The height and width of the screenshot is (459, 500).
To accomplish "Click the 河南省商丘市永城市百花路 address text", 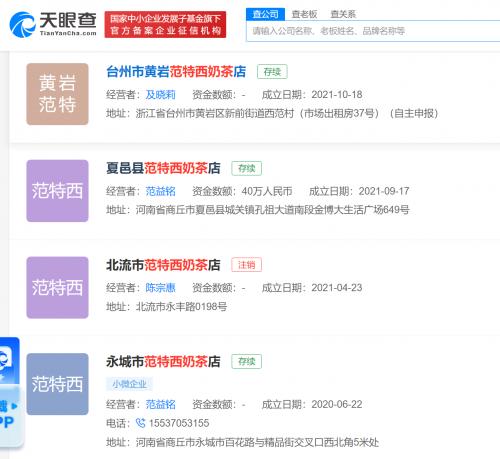I will click(x=257, y=443).
